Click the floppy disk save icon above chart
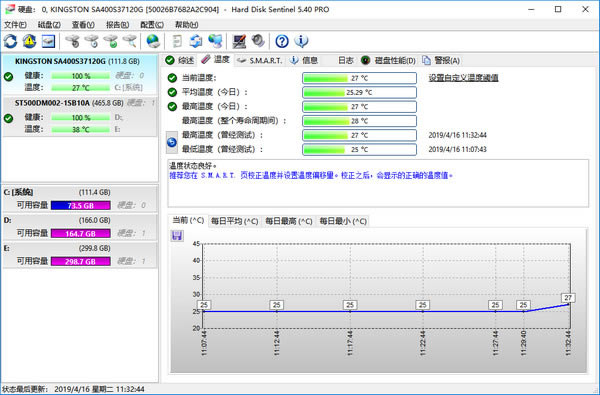Image resolution: width=600 pixels, height=395 pixels. point(177,235)
